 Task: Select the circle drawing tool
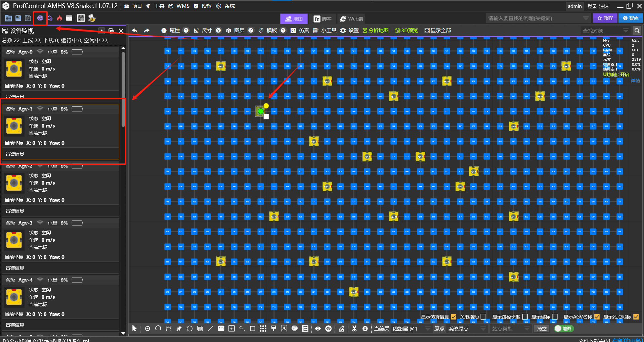click(189, 329)
